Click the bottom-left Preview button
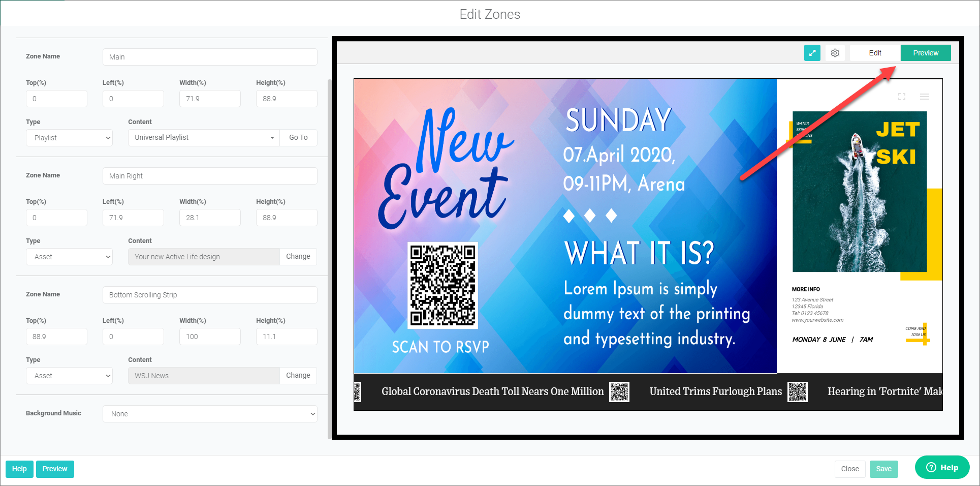980x486 pixels. [55, 469]
